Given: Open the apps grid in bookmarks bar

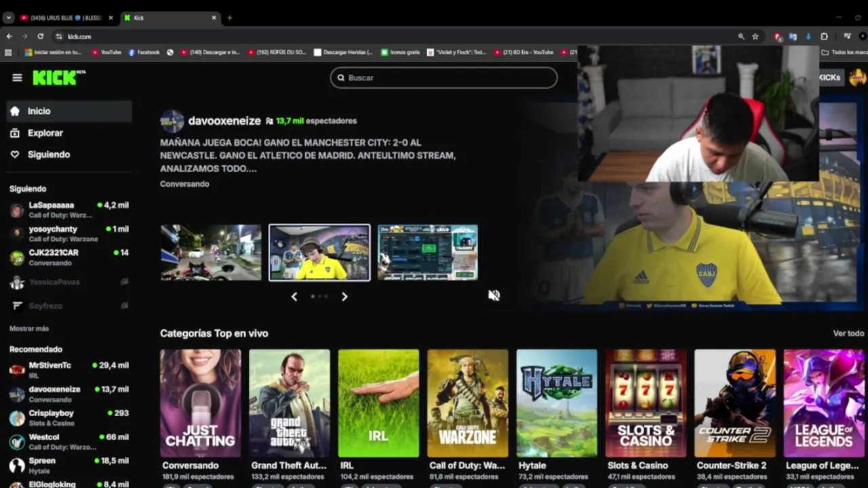Looking at the screenshot, I should (x=8, y=52).
